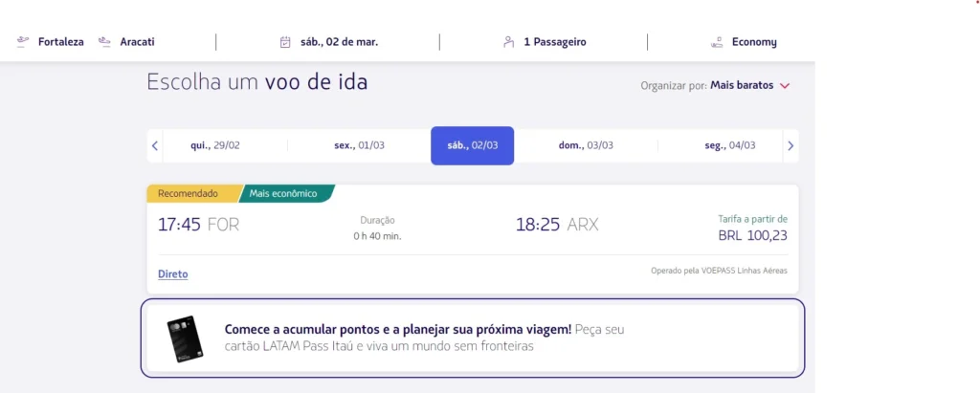Viewport: 980px width, 393px height.
Task: Click the 'Direto' flight details link
Action: [x=173, y=273]
